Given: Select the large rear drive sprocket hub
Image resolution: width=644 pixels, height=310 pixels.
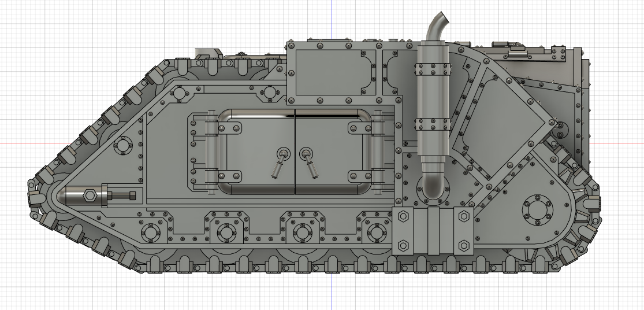Looking at the screenshot, I should [537, 210].
